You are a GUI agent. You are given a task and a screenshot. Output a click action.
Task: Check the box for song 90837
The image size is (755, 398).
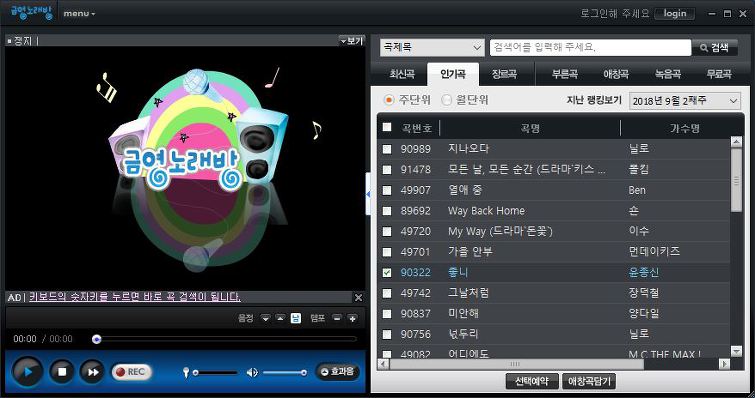click(387, 314)
